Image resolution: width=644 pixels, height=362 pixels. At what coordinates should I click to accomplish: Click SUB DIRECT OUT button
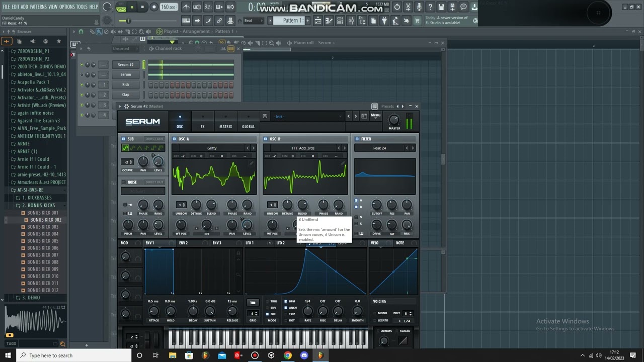tap(154, 139)
